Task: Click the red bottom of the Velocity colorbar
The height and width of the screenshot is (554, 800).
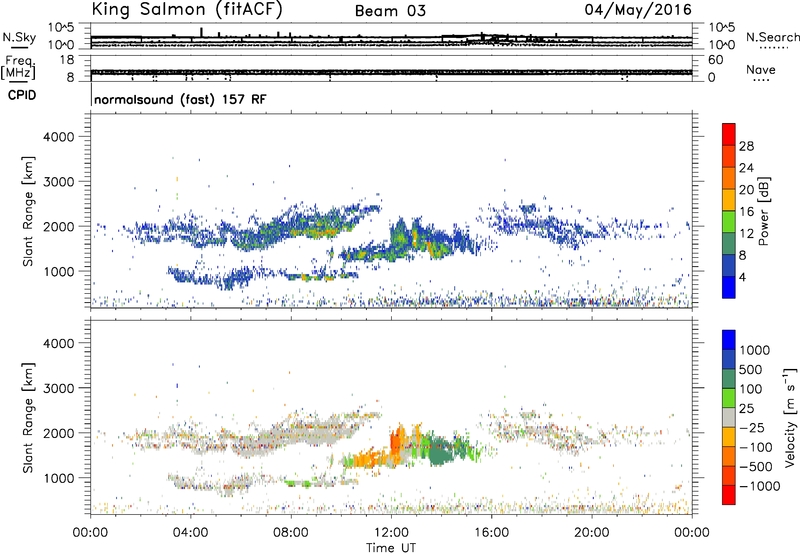Action: point(729,495)
